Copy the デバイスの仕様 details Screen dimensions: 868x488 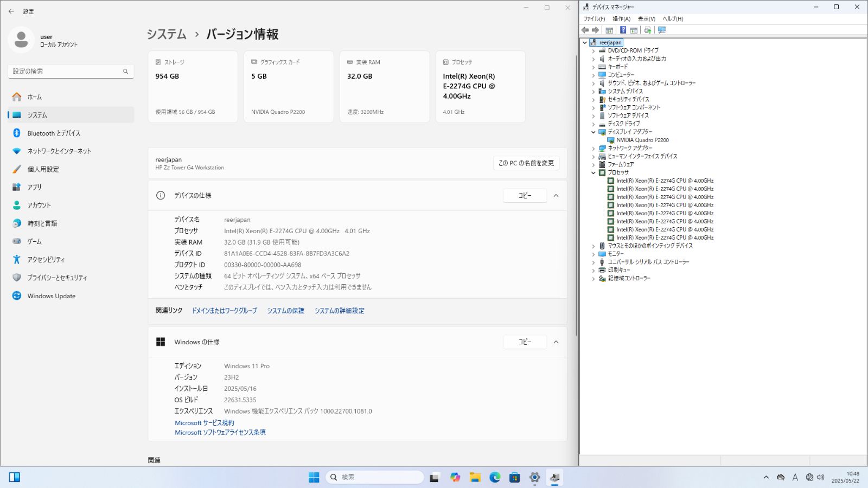tap(525, 196)
